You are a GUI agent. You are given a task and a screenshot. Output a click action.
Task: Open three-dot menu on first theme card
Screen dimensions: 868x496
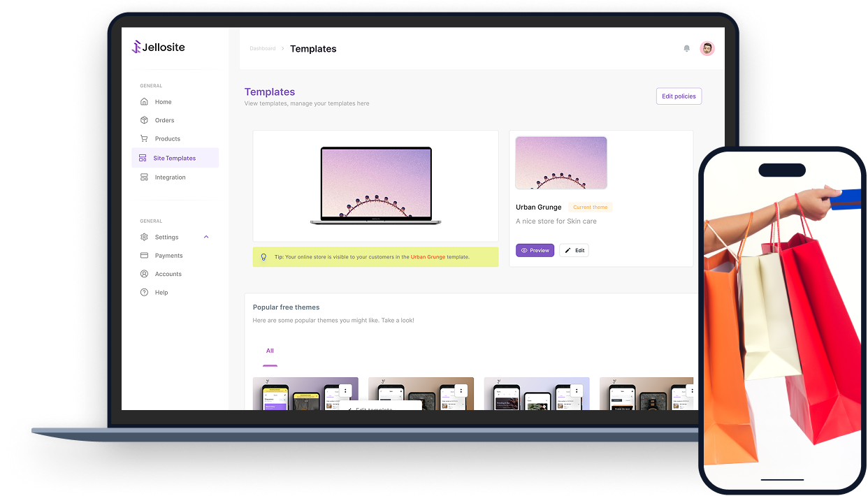point(345,391)
